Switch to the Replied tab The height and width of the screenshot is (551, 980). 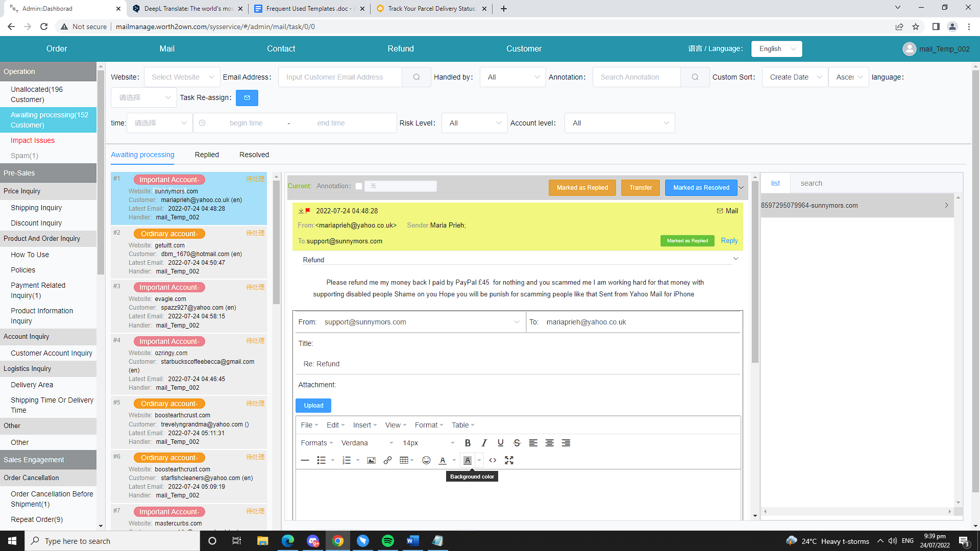pyautogui.click(x=207, y=155)
